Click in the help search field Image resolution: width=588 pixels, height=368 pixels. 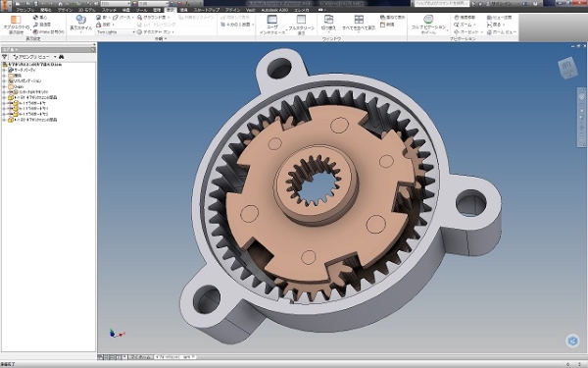[x=441, y=3]
